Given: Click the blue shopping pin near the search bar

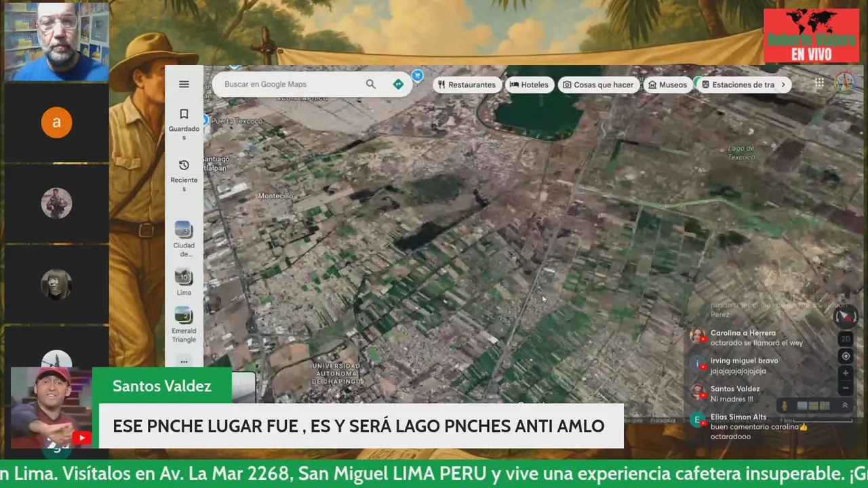Looking at the screenshot, I should tap(418, 75).
